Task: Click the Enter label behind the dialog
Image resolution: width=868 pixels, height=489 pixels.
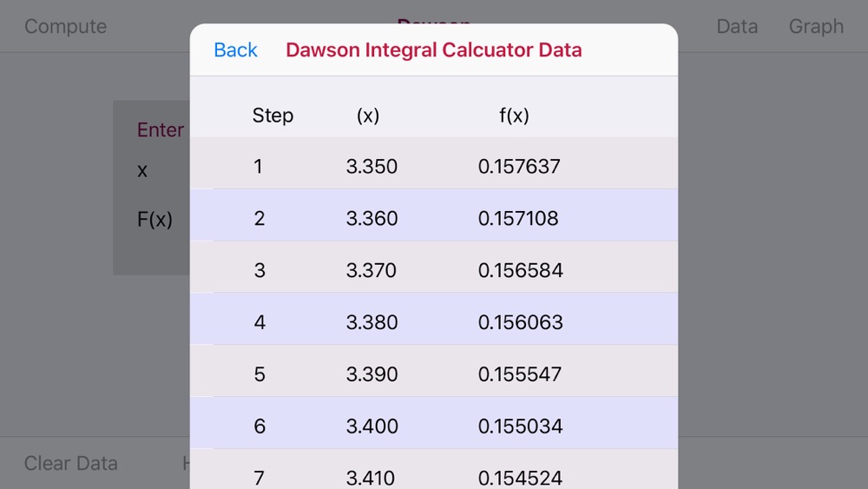Action: (161, 129)
